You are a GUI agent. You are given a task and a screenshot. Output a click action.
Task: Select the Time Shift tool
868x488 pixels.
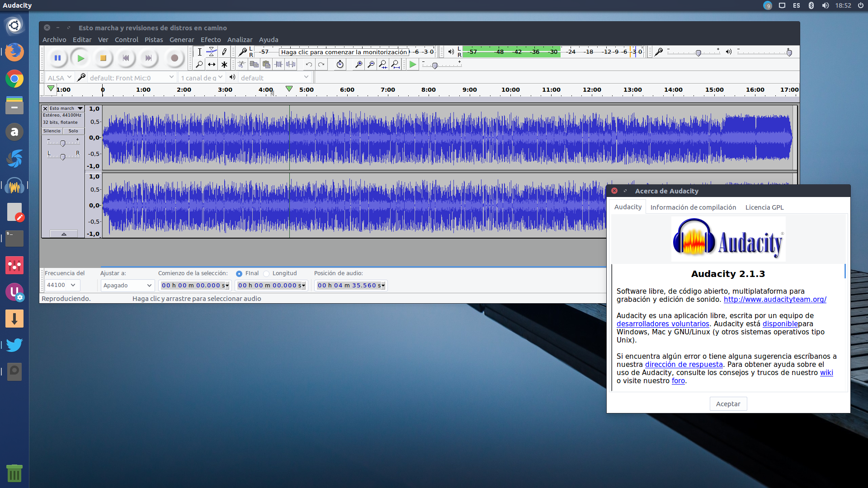tap(212, 64)
